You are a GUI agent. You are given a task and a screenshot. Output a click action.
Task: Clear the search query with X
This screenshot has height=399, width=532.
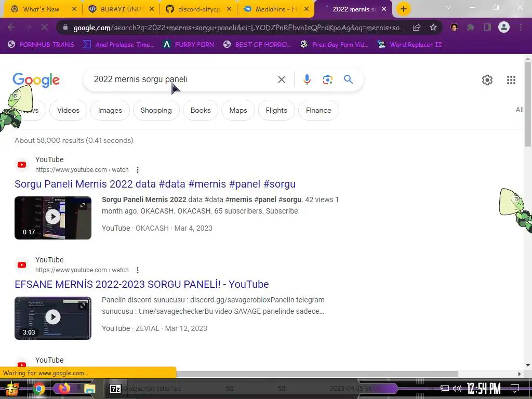click(281, 79)
